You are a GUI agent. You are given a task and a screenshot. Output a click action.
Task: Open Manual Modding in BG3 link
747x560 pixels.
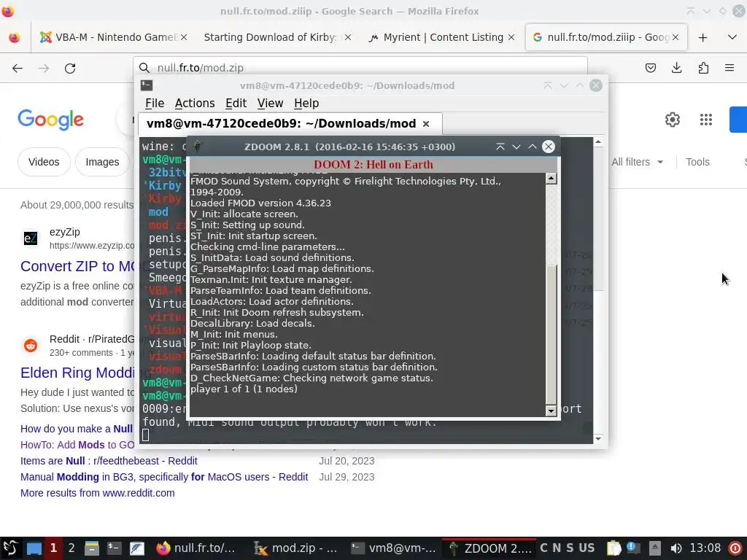pos(164,477)
